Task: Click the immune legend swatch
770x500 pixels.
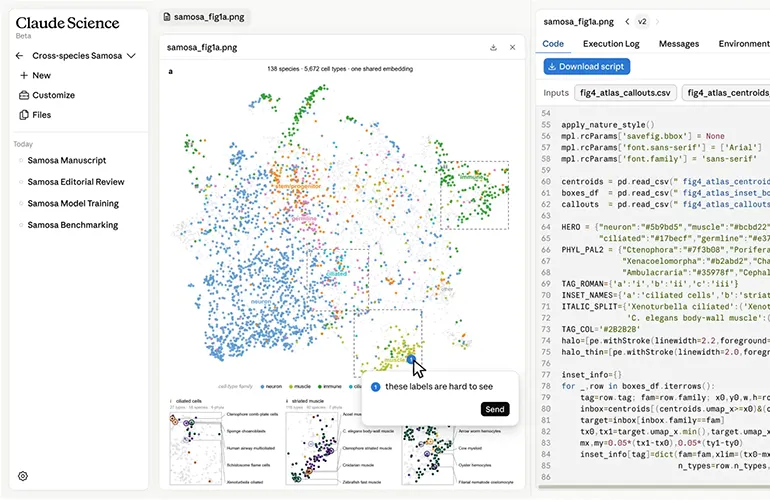Action: tap(320, 387)
